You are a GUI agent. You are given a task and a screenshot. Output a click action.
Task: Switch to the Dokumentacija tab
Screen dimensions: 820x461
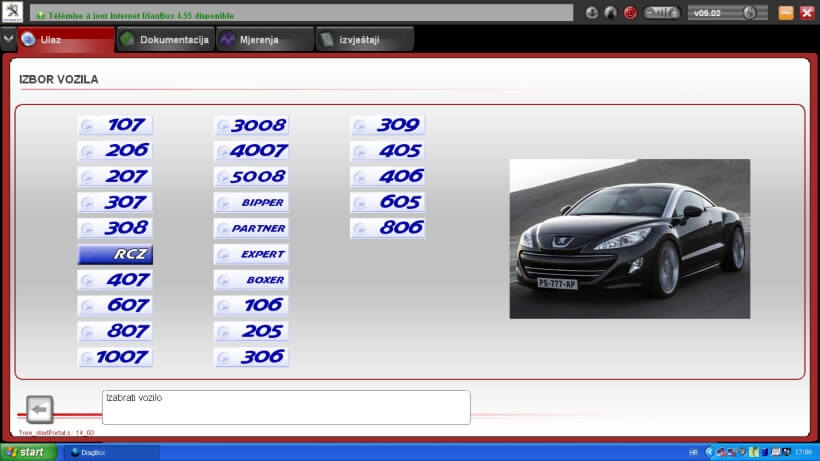[165, 40]
